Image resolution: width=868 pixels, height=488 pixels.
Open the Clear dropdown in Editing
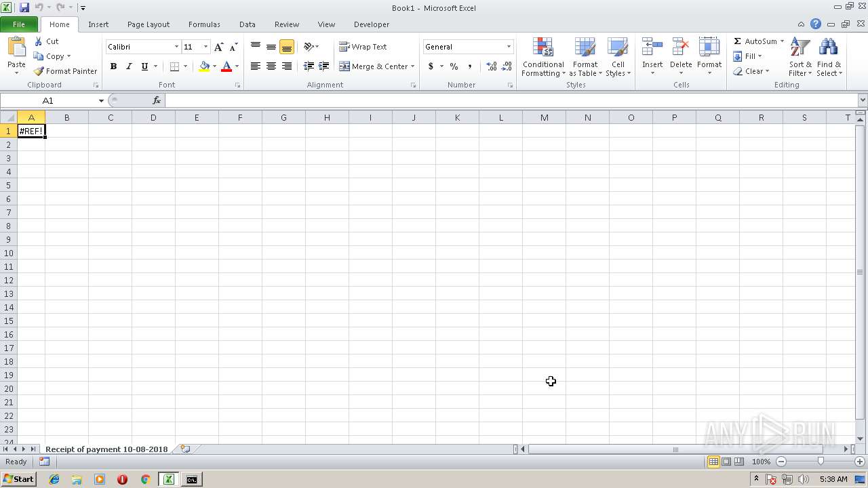pos(751,71)
